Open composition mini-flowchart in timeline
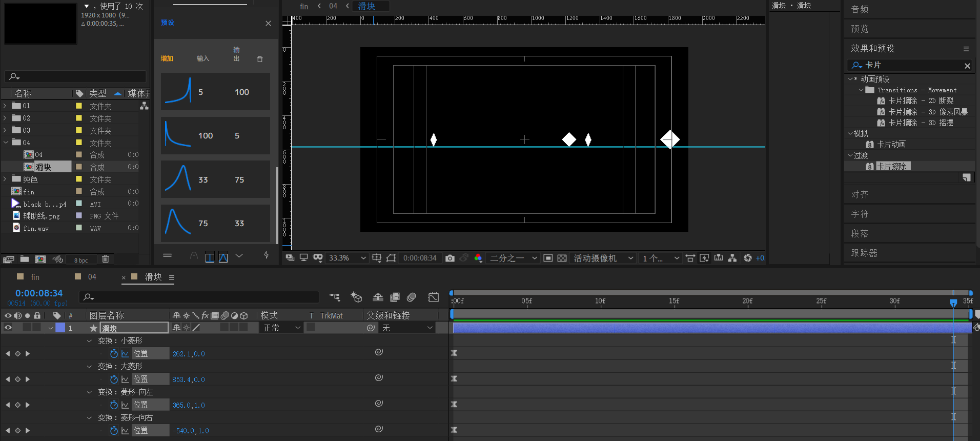This screenshot has height=441, width=980. point(335,297)
